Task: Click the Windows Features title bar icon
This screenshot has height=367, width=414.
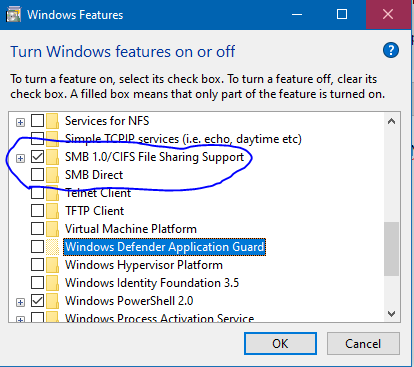Action: coord(13,15)
